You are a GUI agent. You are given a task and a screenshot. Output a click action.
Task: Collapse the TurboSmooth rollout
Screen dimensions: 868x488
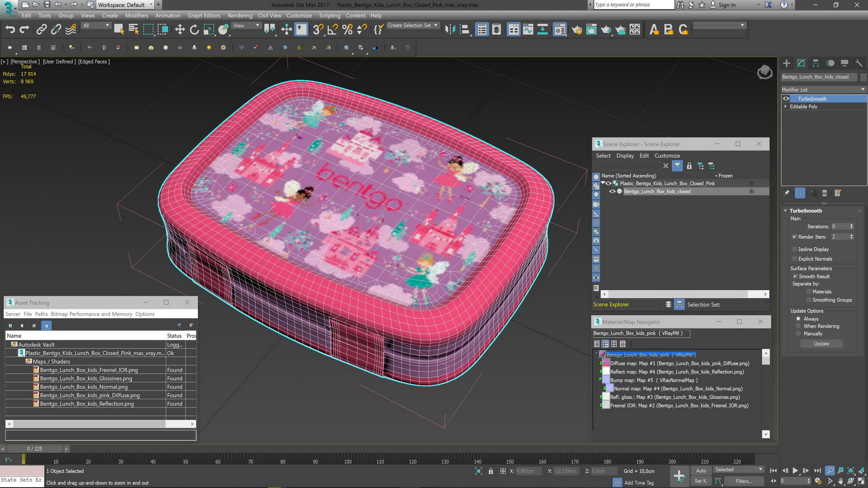coord(785,211)
